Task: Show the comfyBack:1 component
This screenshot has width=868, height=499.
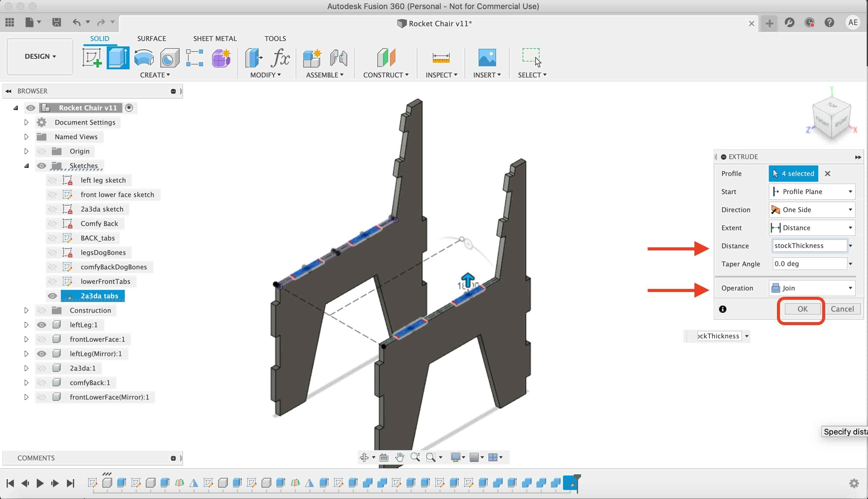Action: [x=42, y=382]
